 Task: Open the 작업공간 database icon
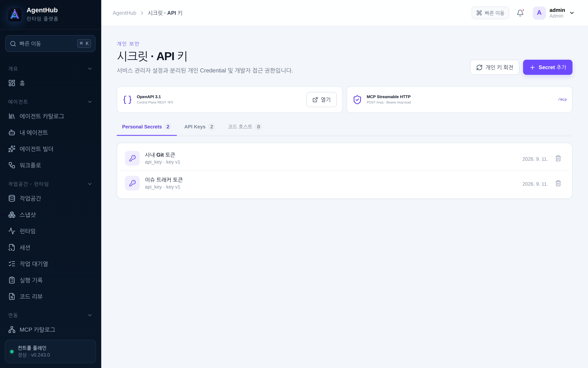[12, 198]
